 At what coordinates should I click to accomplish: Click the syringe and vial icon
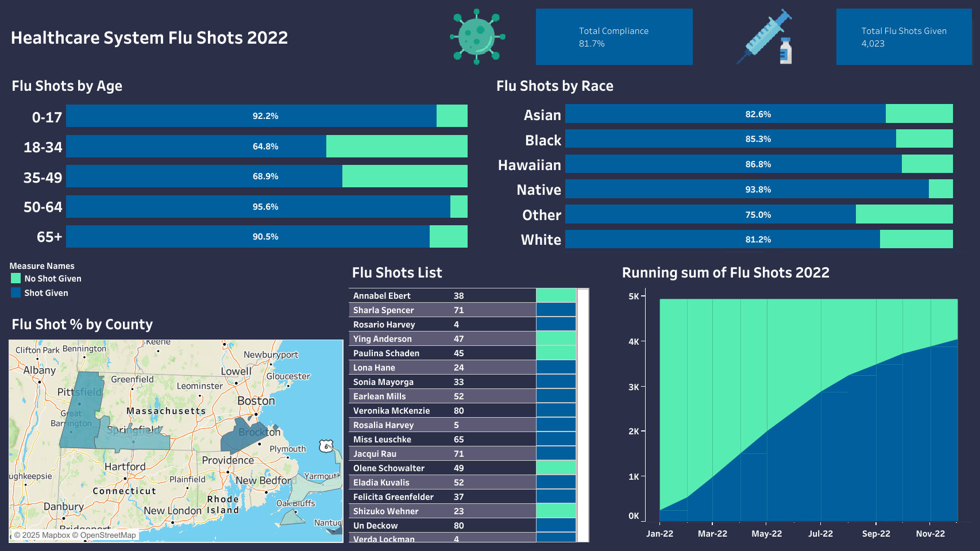click(x=765, y=37)
